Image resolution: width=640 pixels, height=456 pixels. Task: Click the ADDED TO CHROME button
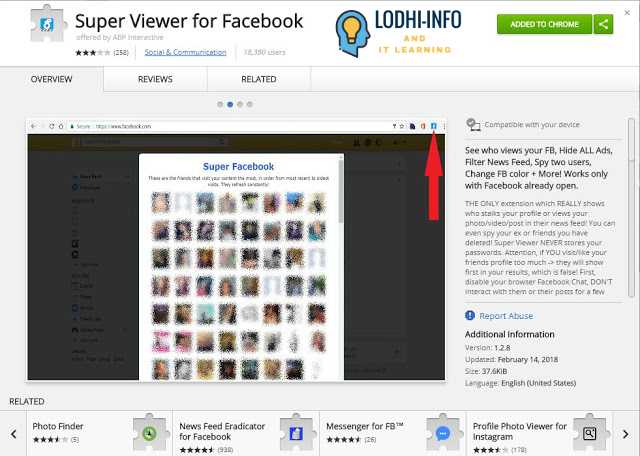tap(544, 24)
